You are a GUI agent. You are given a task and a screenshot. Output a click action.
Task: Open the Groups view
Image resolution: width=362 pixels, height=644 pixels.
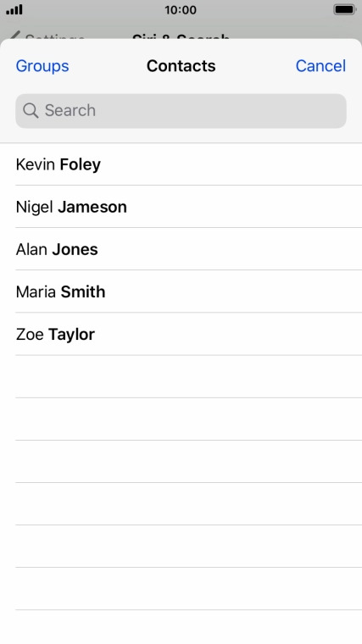[x=42, y=66]
